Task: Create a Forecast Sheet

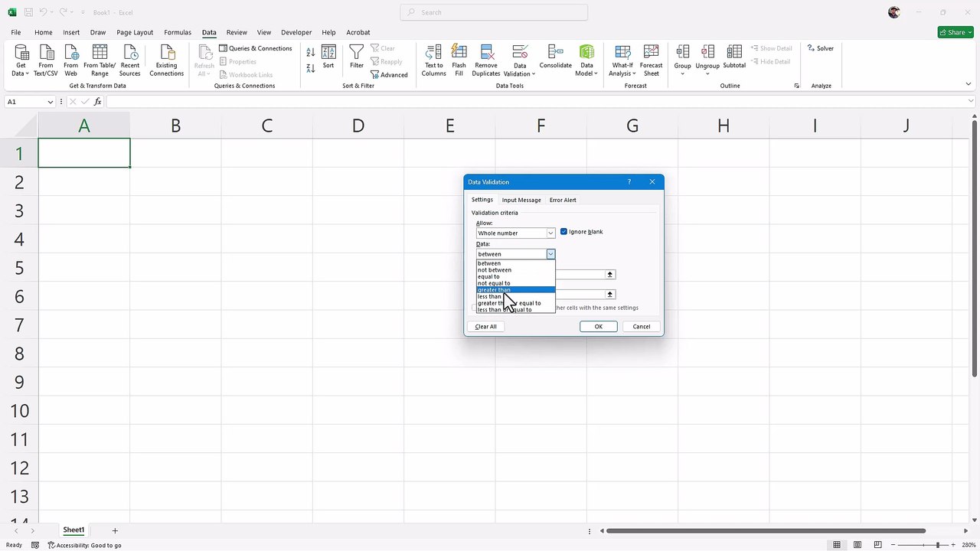Action: (652, 60)
